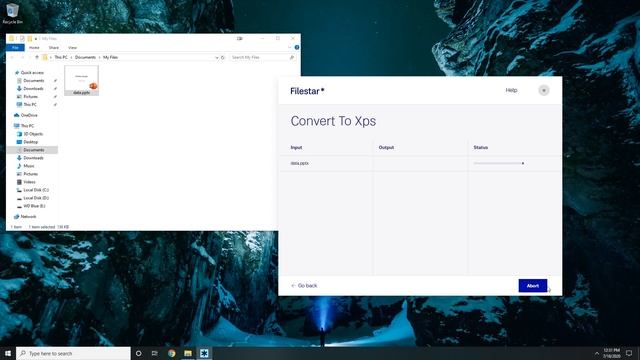Click the Input column header
The image size is (640, 360).
coord(296,147)
